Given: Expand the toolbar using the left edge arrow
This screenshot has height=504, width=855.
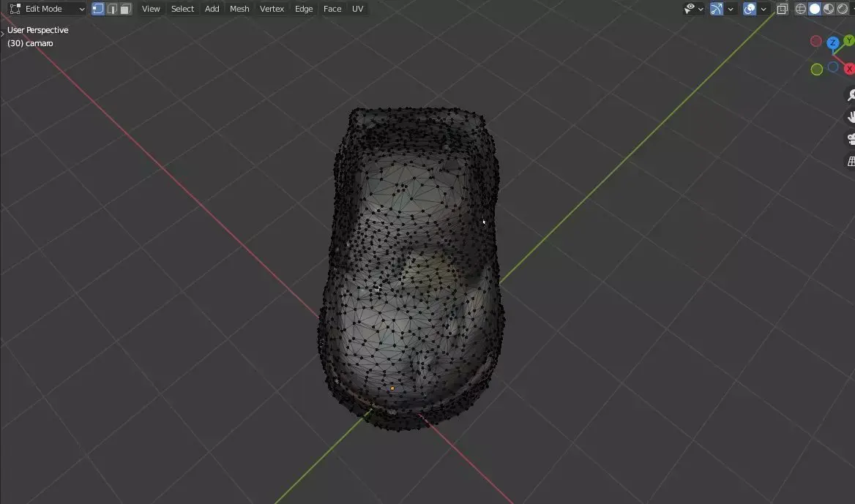Looking at the screenshot, I should [x=2, y=34].
